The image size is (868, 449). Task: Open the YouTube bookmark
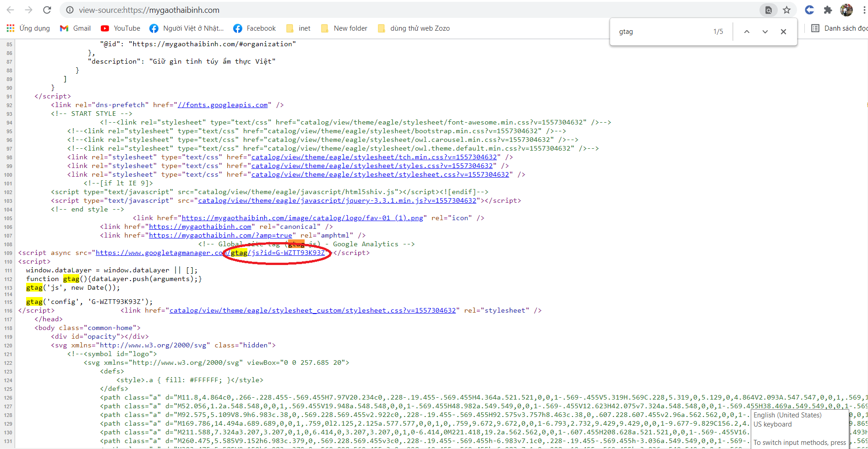[120, 28]
